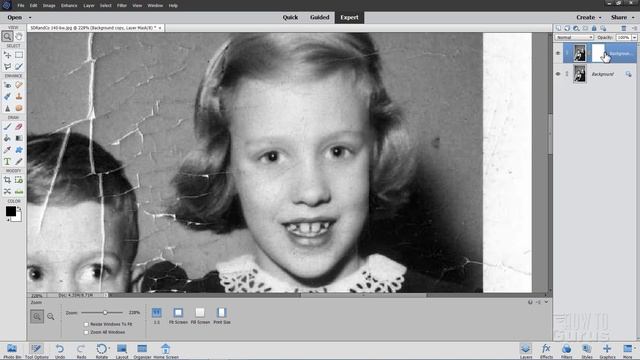Select the Rectangular Marquee tool

coord(19,55)
